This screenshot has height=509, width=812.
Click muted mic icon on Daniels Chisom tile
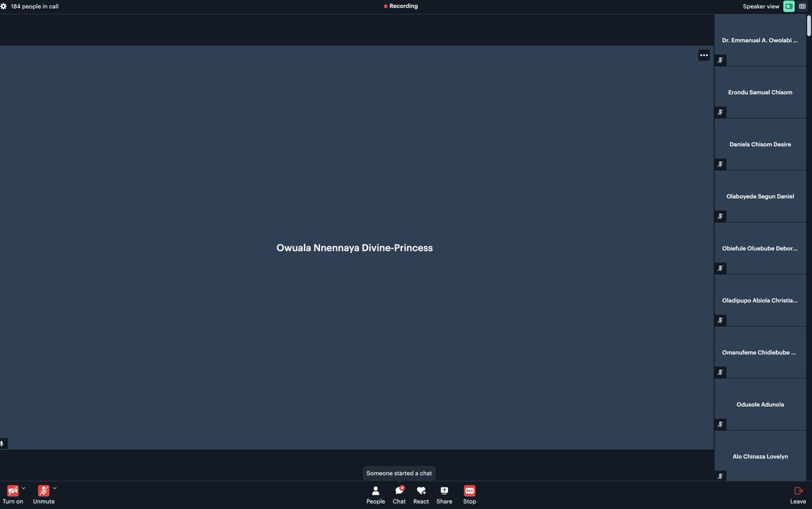pyautogui.click(x=721, y=164)
